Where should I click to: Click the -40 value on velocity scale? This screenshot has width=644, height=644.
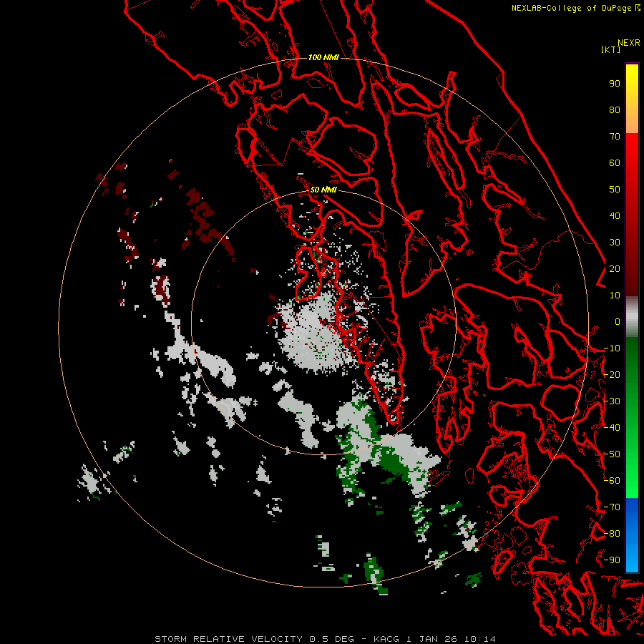[x=612, y=428]
